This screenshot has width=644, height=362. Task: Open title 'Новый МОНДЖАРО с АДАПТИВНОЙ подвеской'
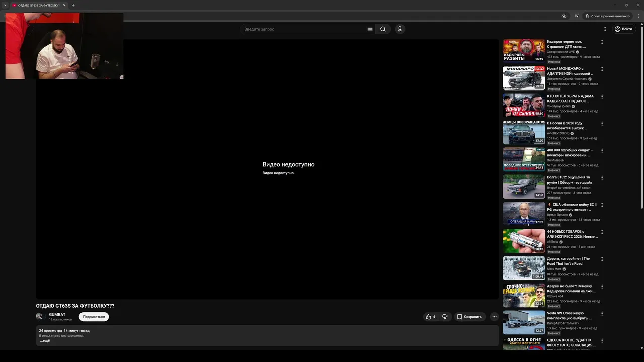tap(570, 71)
